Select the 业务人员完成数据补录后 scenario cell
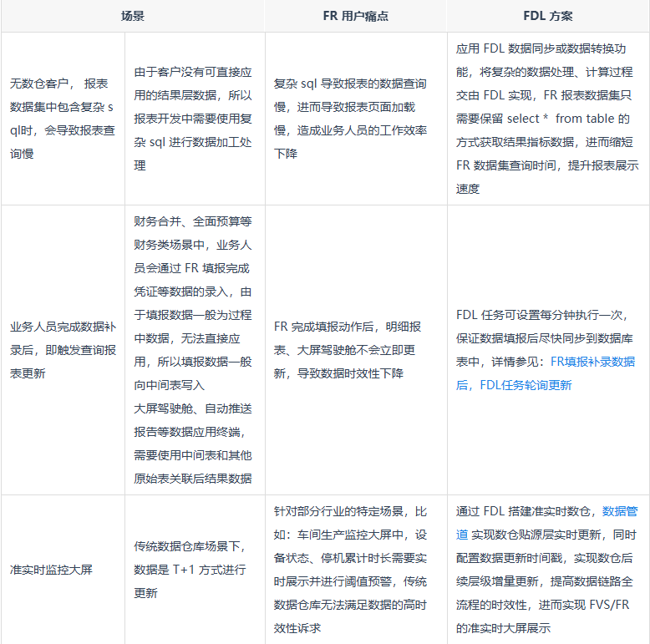The width and height of the screenshot is (650, 644). [x=63, y=350]
